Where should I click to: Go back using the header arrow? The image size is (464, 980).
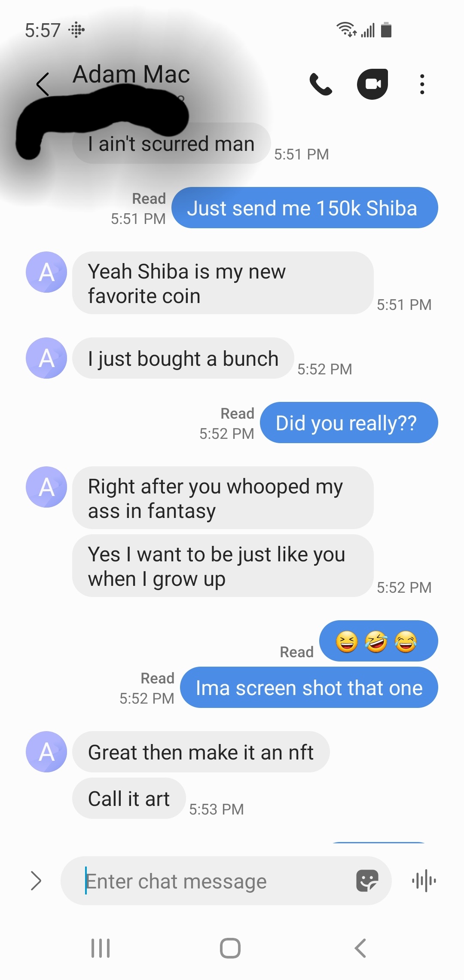[43, 84]
